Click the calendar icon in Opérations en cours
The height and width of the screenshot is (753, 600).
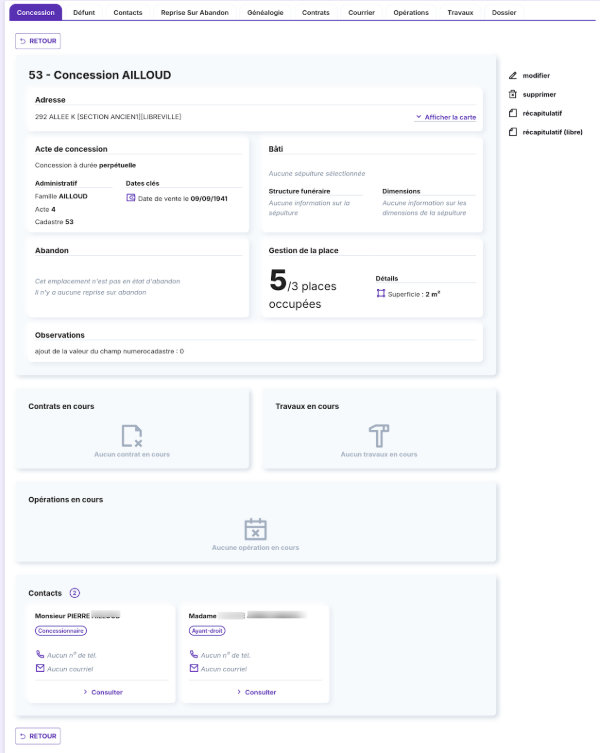tap(255, 529)
